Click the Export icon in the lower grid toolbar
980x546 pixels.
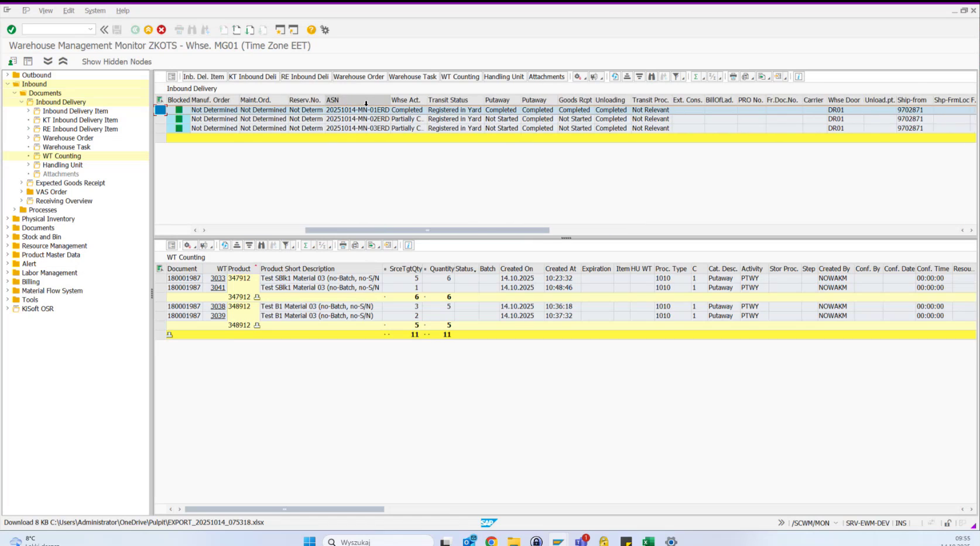click(x=371, y=245)
